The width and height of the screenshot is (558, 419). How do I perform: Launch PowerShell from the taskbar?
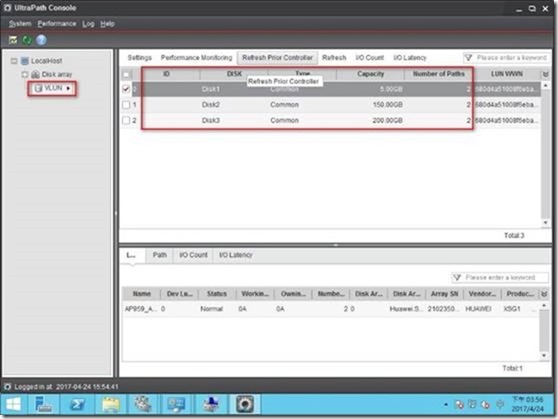pos(77,404)
